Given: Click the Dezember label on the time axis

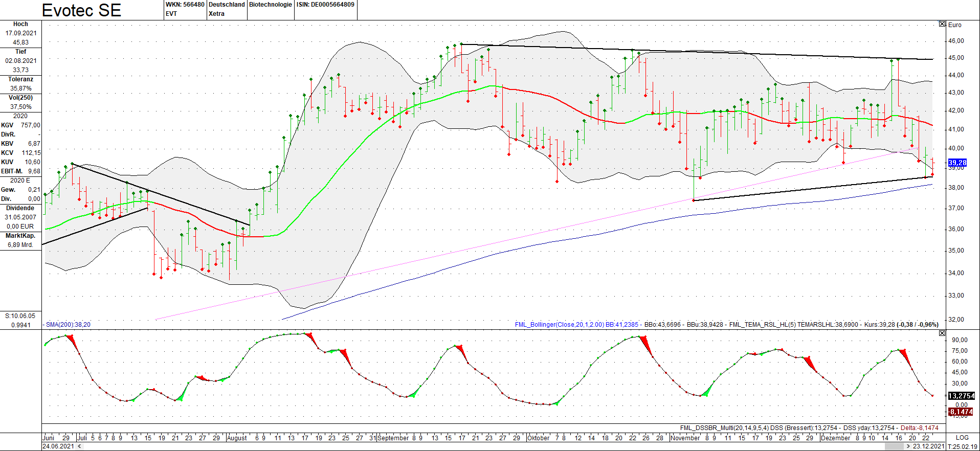Looking at the screenshot, I should tap(835, 438).
